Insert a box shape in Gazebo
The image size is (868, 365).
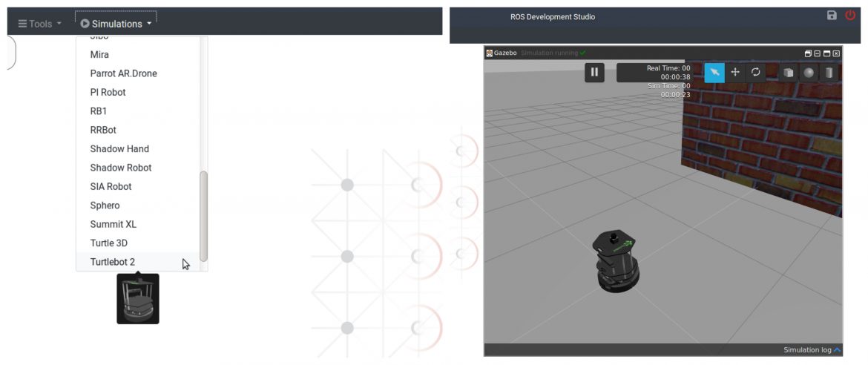[x=789, y=73]
